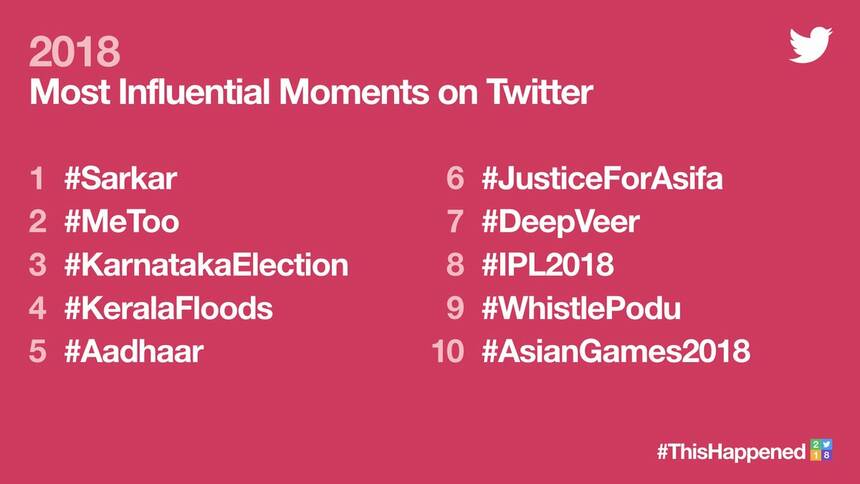Click the large 2018 year heading
The width and height of the screenshot is (860, 484).
pyautogui.click(x=75, y=50)
